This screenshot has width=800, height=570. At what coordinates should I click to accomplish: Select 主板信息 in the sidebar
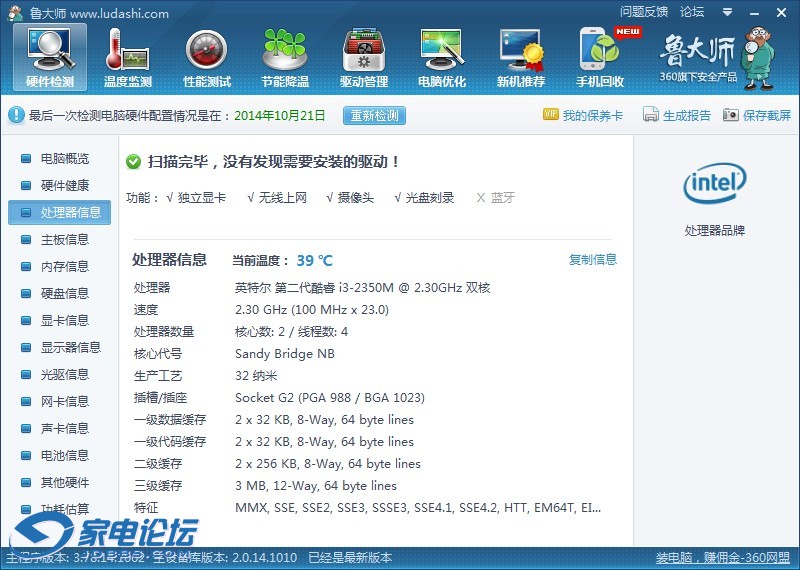click(x=64, y=240)
